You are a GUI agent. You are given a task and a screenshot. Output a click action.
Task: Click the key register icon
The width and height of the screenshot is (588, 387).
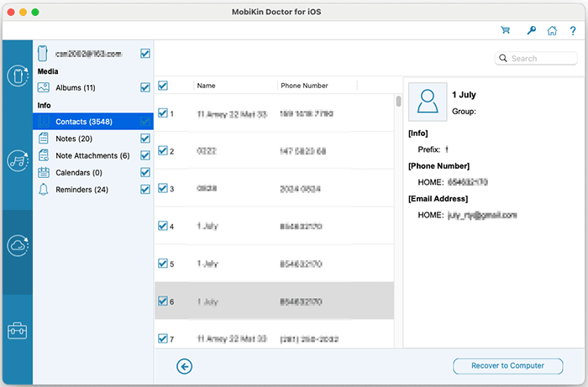tap(531, 30)
